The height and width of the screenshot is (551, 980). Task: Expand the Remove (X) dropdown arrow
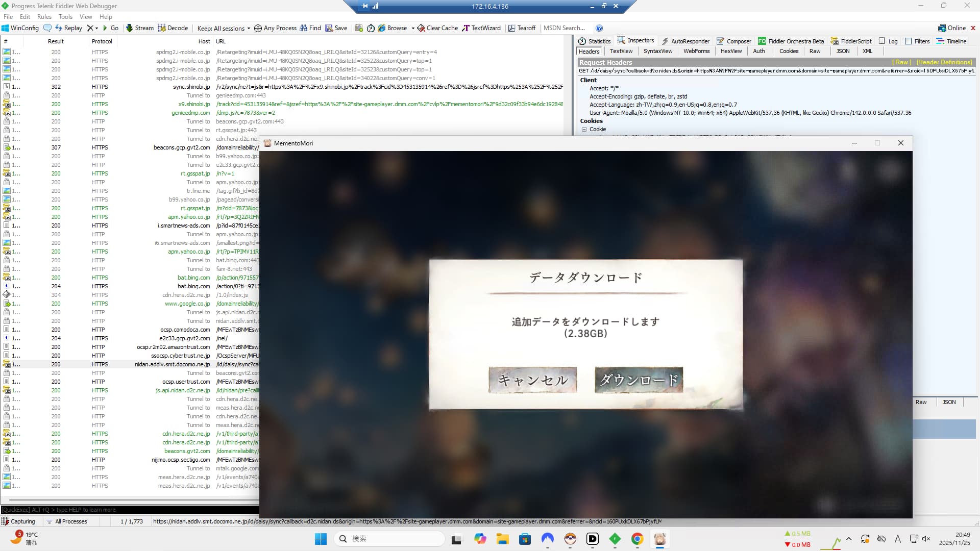(96, 28)
